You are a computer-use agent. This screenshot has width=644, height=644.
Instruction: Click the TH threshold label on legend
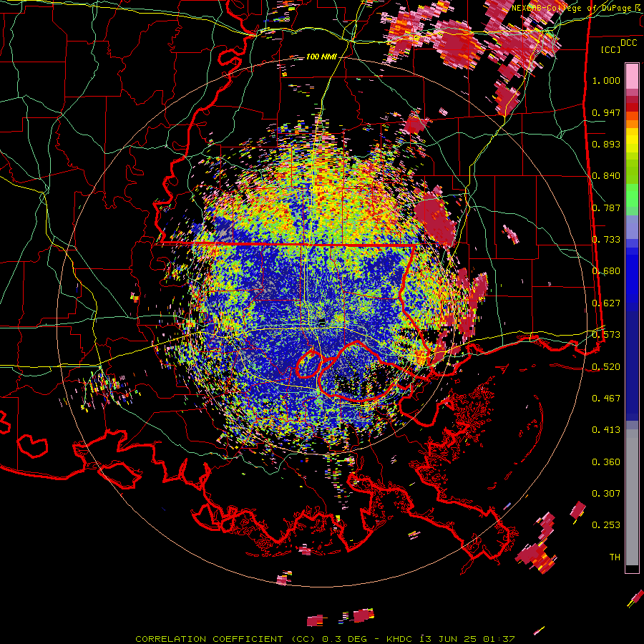[x=615, y=557]
